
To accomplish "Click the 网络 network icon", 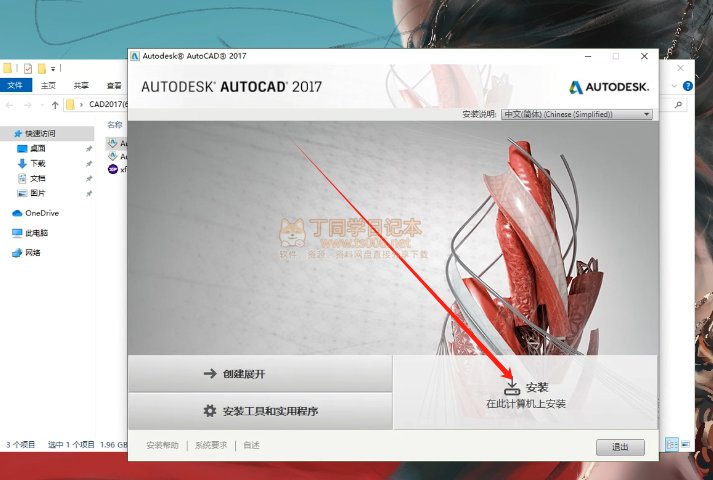I will pos(17,253).
